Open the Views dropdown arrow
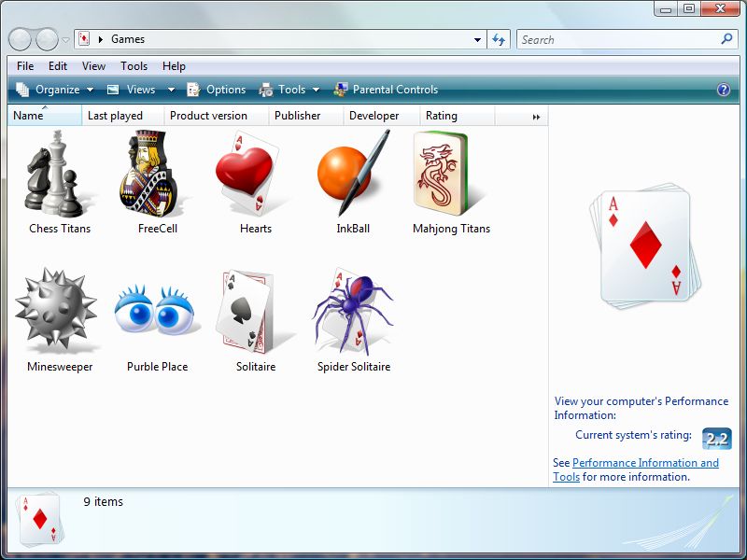The image size is (747, 560). [x=170, y=90]
